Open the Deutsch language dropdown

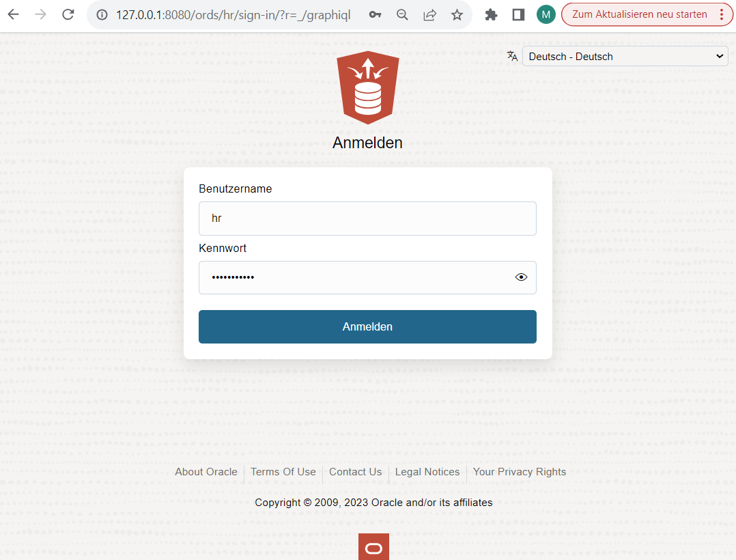(625, 56)
